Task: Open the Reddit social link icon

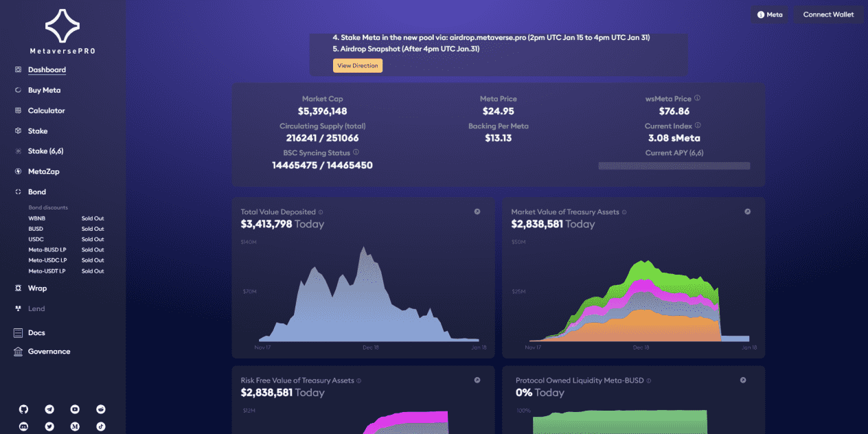Action: click(x=101, y=409)
